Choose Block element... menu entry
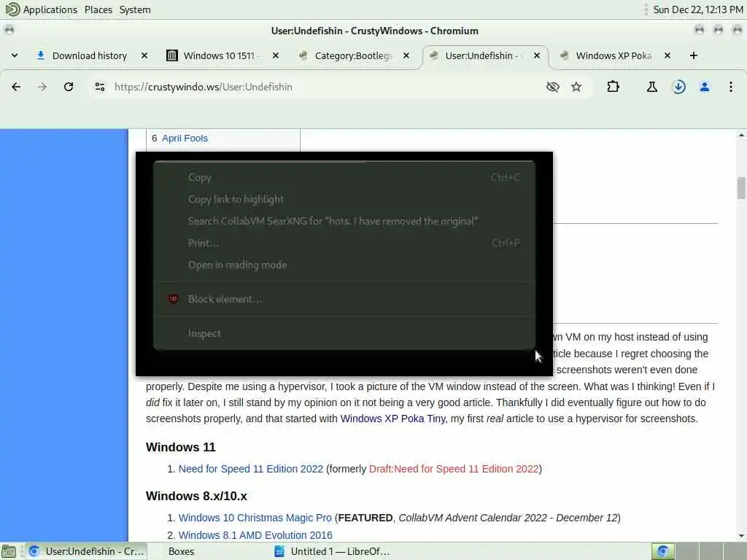 (344, 299)
